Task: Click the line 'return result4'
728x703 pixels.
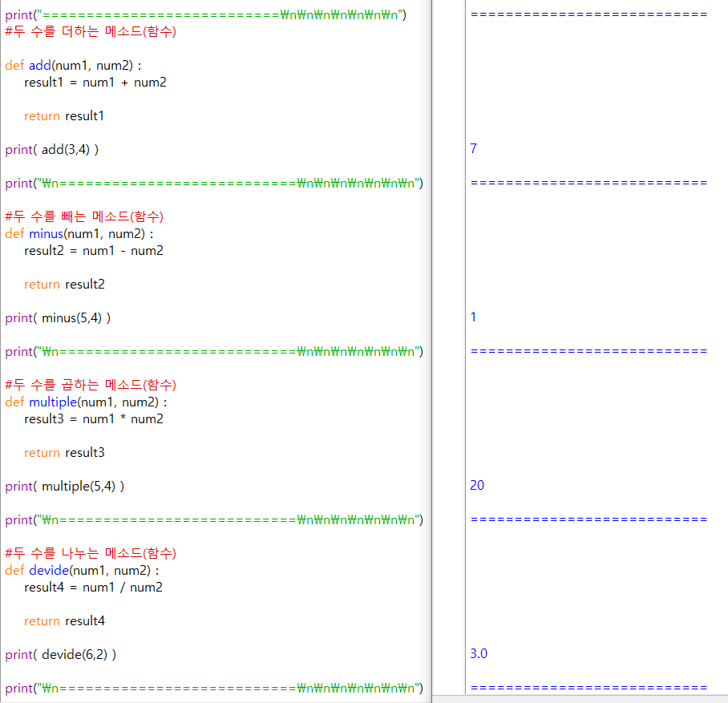Action: (x=64, y=620)
